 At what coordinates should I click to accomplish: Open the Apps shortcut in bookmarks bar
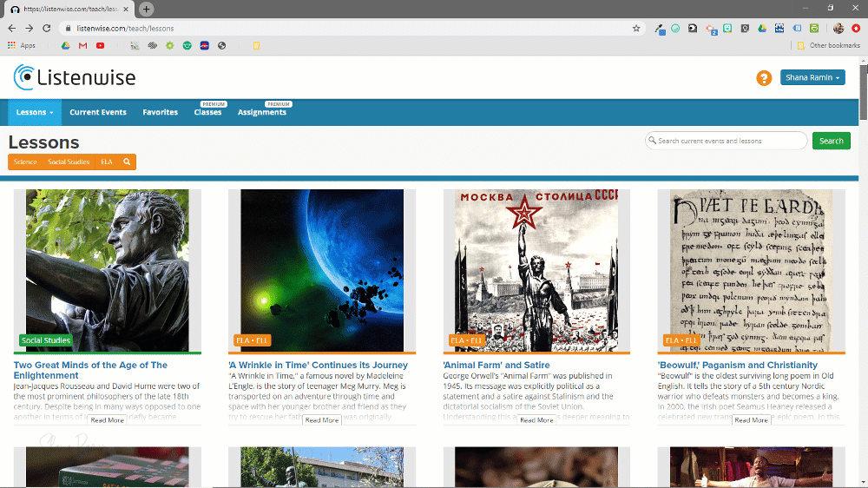22,45
